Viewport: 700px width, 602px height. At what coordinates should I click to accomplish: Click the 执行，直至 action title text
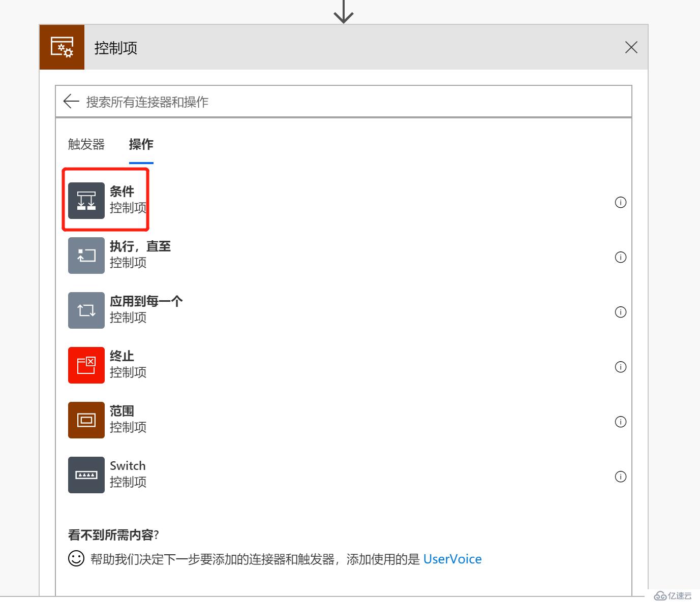tap(140, 246)
